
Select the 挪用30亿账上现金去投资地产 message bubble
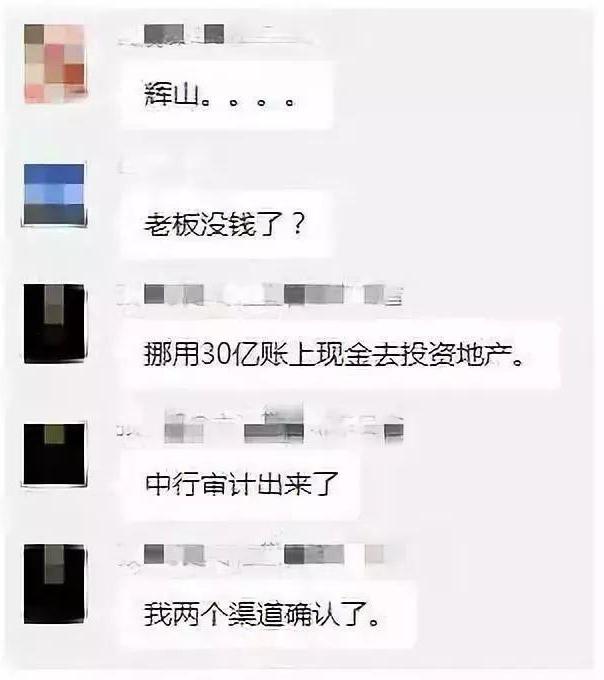coord(340,355)
